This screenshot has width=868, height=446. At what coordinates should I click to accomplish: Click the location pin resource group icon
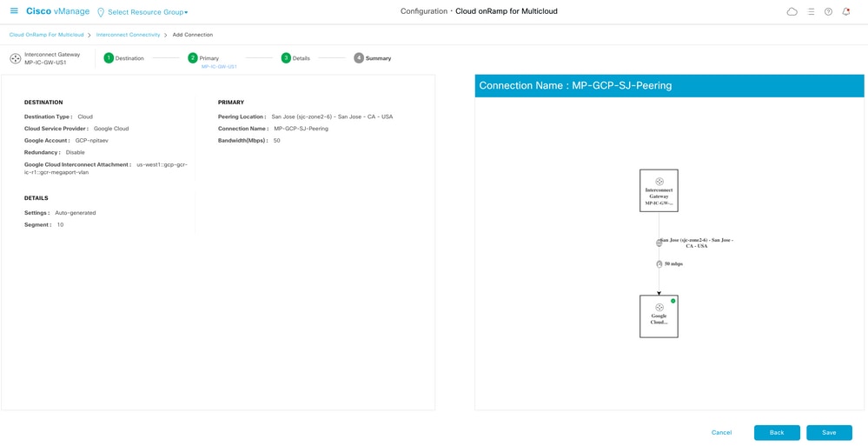pos(101,11)
